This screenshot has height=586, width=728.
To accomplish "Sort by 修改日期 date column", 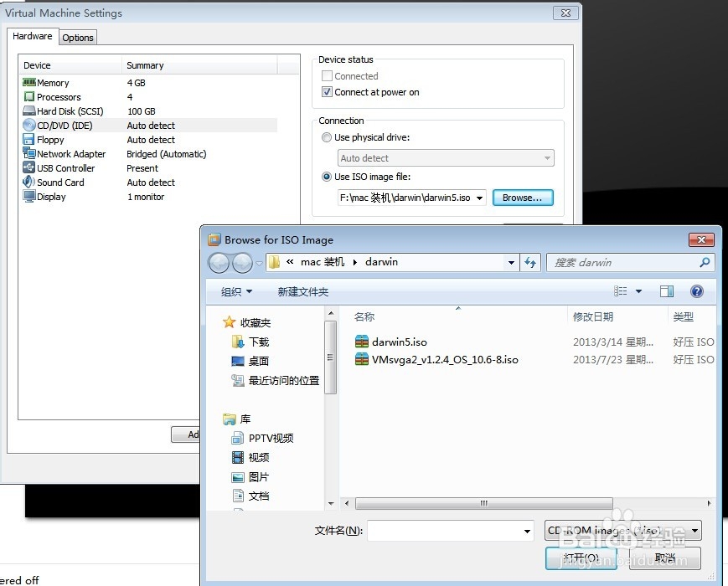I will tap(593, 317).
